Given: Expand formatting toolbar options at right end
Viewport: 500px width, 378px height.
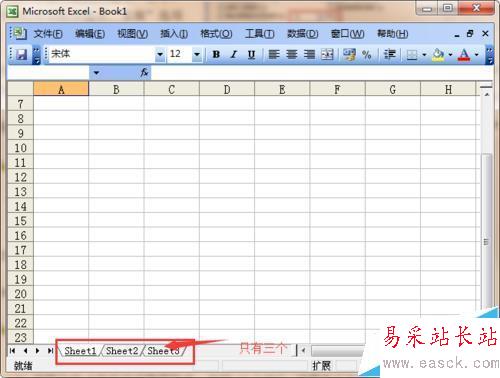Looking at the screenshot, I should click(x=489, y=55).
